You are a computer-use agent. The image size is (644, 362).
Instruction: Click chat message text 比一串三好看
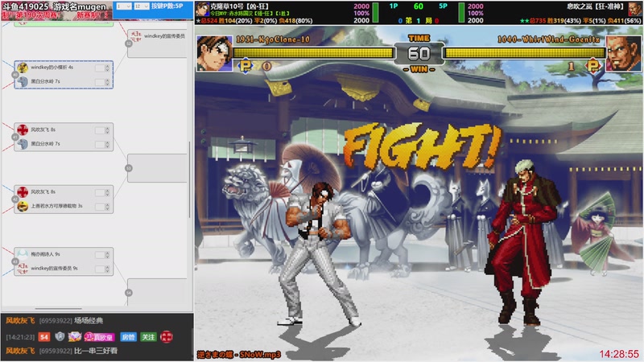[96, 351]
